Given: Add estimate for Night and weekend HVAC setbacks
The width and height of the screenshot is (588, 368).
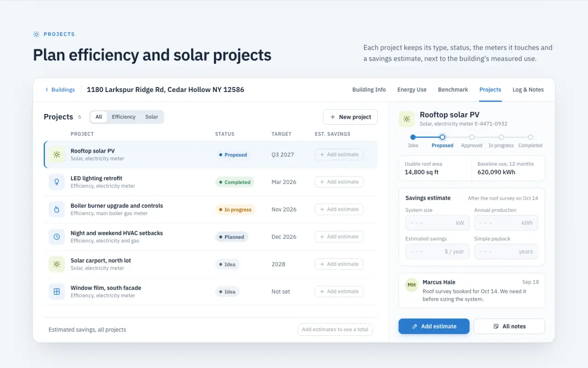Looking at the screenshot, I should point(339,237).
